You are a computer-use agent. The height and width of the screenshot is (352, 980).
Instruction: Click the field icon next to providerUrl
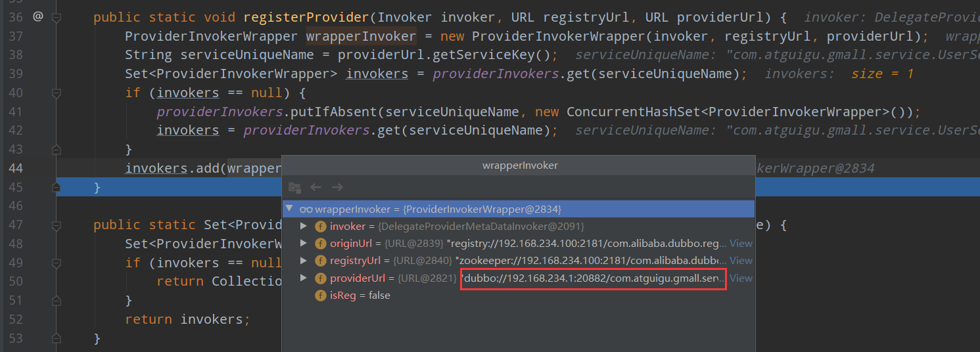tap(321, 278)
